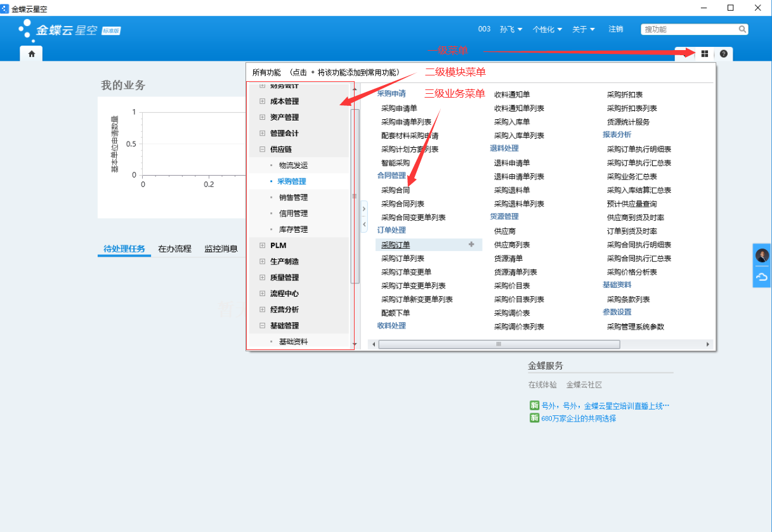Expand the 管理会计 module

263,133
